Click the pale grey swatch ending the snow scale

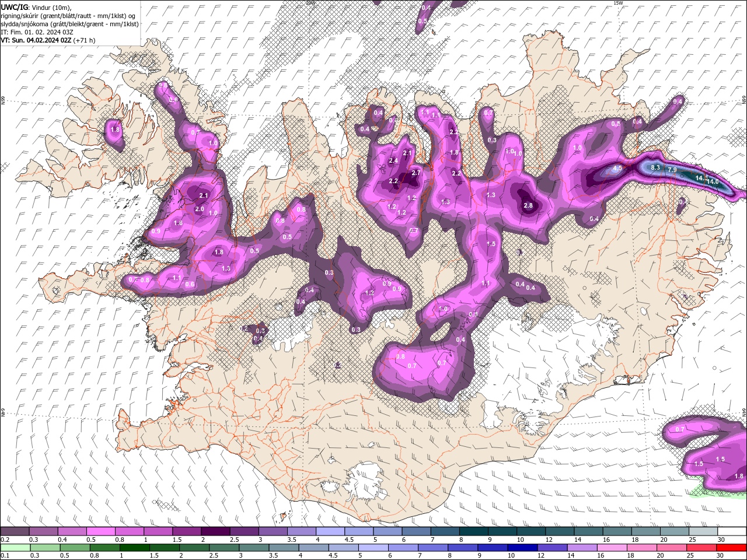click(703, 531)
